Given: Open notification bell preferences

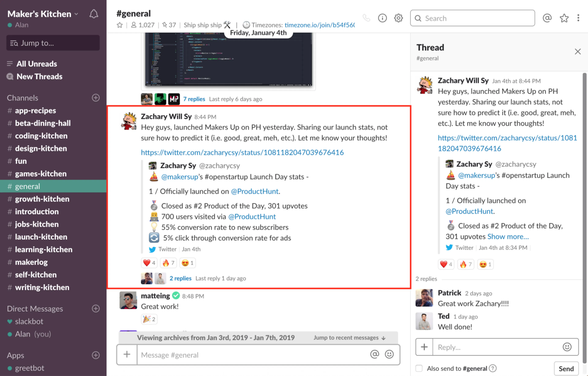Looking at the screenshot, I should 94,14.
